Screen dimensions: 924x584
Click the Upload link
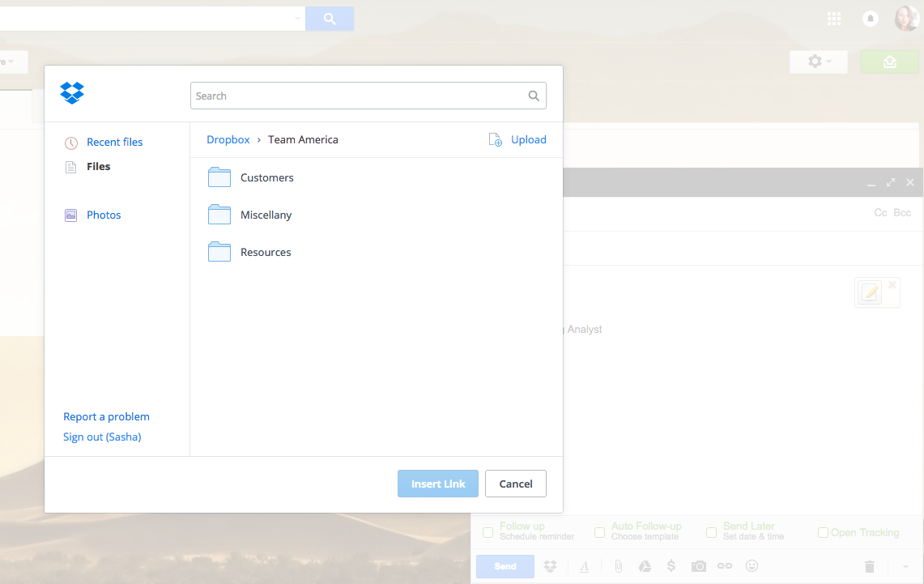coord(529,139)
